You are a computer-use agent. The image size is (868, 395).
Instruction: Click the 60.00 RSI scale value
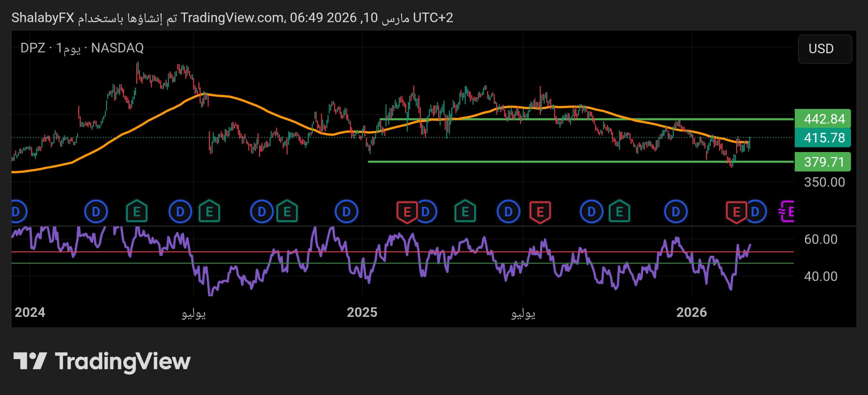821,239
